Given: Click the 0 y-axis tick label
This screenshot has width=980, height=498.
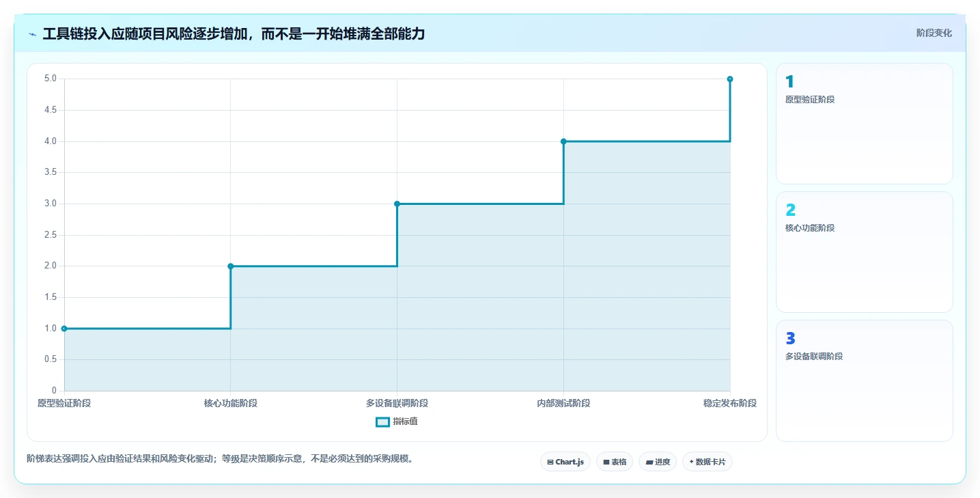Looking at the screenshot, I should tap(55, 391).
